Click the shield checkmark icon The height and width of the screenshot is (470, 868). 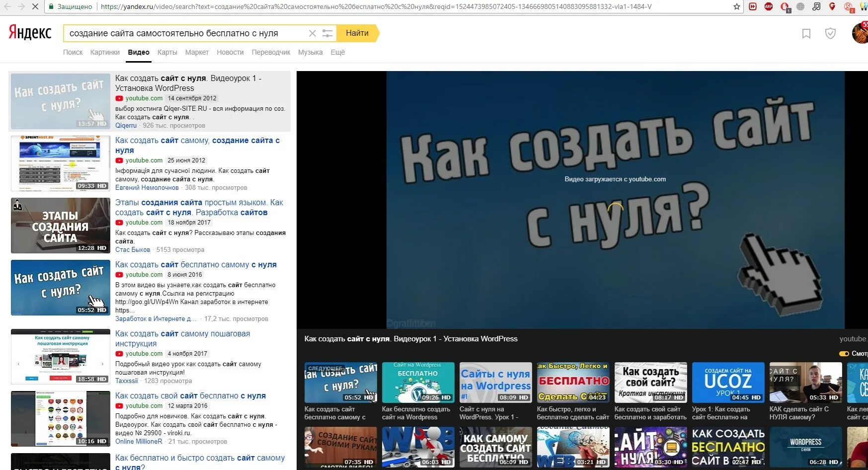coord(830,33)
